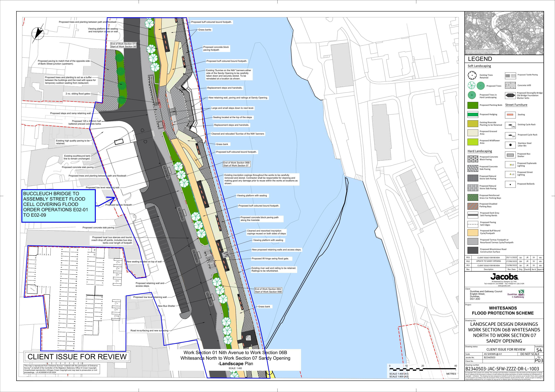The height and width of the screenshot is (392, 555).
Task: Select the 'Proposed lift hinge swing flood gate.' label
Action: (270, 259)
